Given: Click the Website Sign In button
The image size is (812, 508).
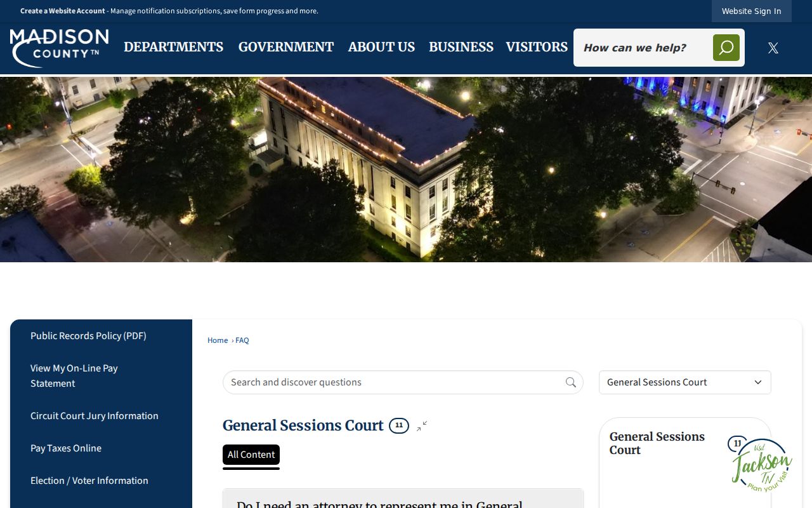Looking at the screenshot, I should point(752,11).
